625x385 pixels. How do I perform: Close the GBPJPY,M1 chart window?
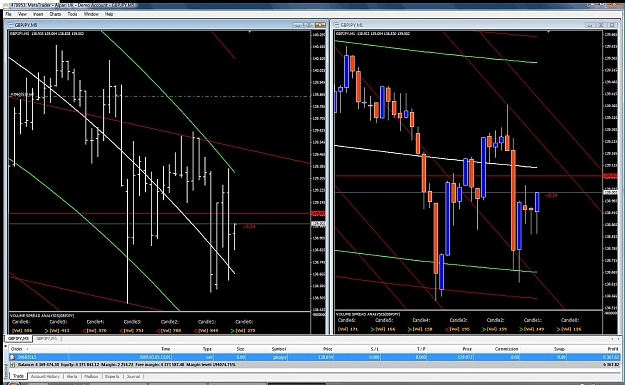coord(612,25)
